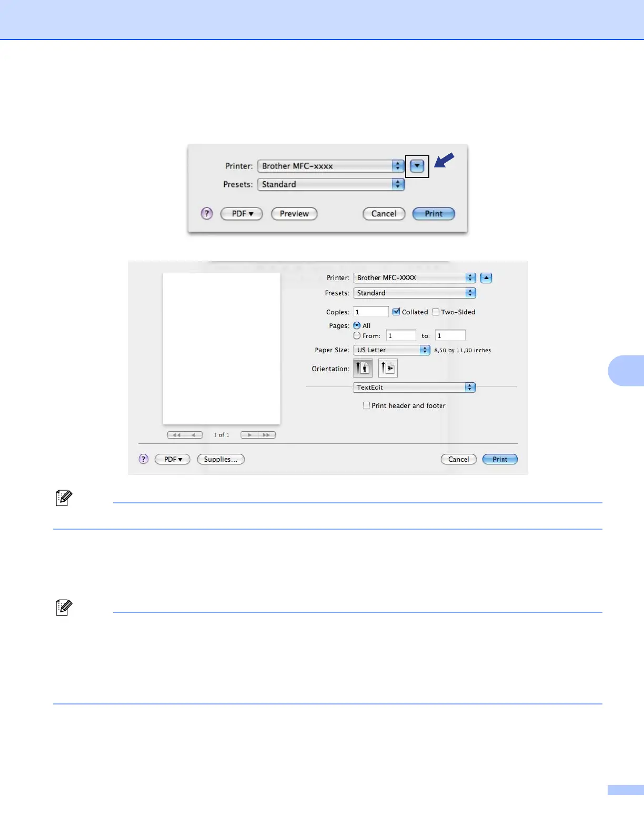Click Cancel in the expanded dialog
Screen dimensions: 644x834
[x=458, y=459]
